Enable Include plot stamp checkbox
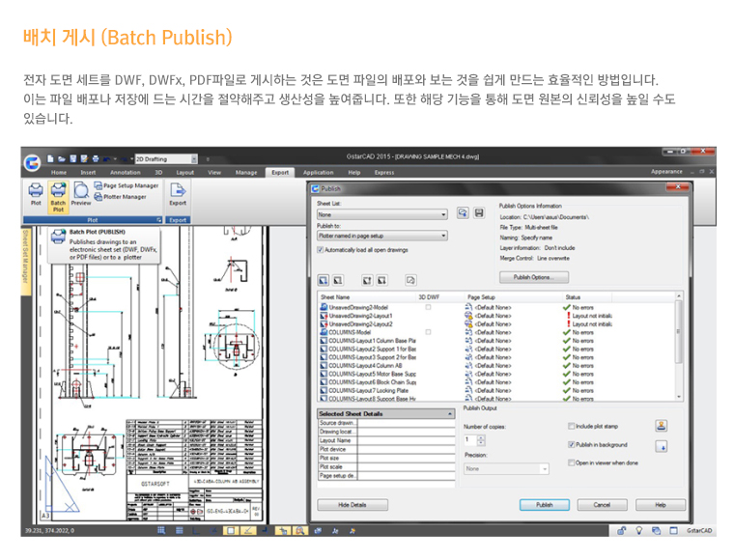734x560 pixels. point(571,426)
